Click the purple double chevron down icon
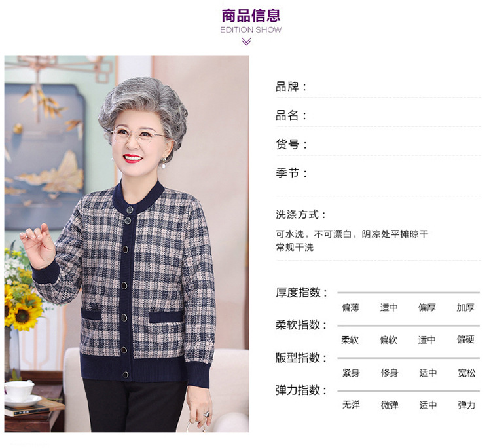491x448 pixels. point(246,42)
